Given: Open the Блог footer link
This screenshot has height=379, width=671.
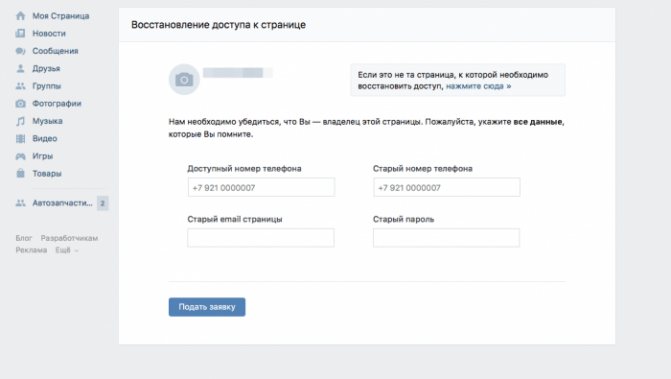Looking at the screenshot, I should click(24, 238).
